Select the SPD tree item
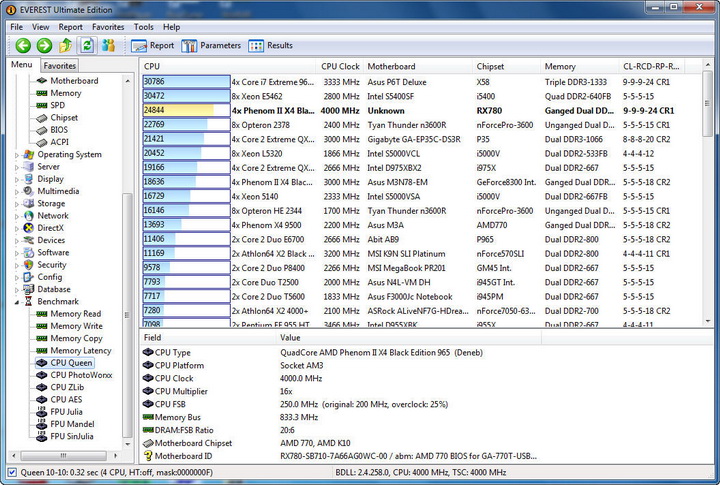Image resolution: width=720 pixels, height=485 pixels. pyautogui.click(x=57, y=105)
